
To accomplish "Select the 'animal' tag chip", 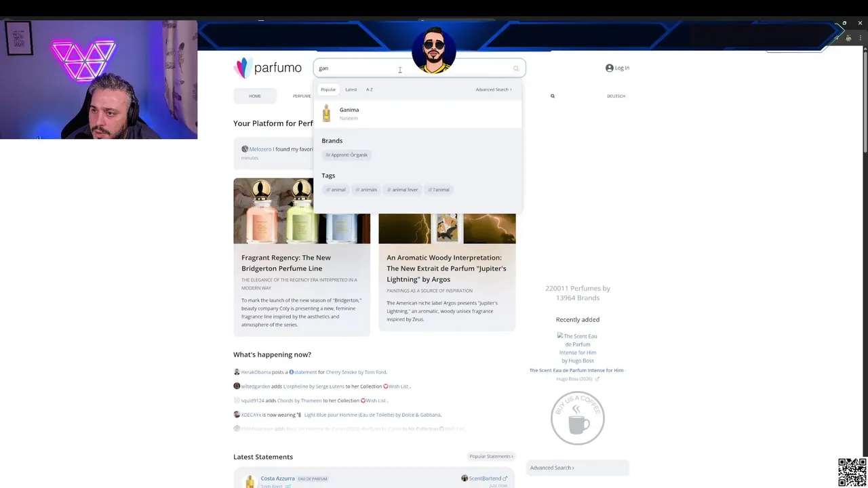I will coord(336,190).
